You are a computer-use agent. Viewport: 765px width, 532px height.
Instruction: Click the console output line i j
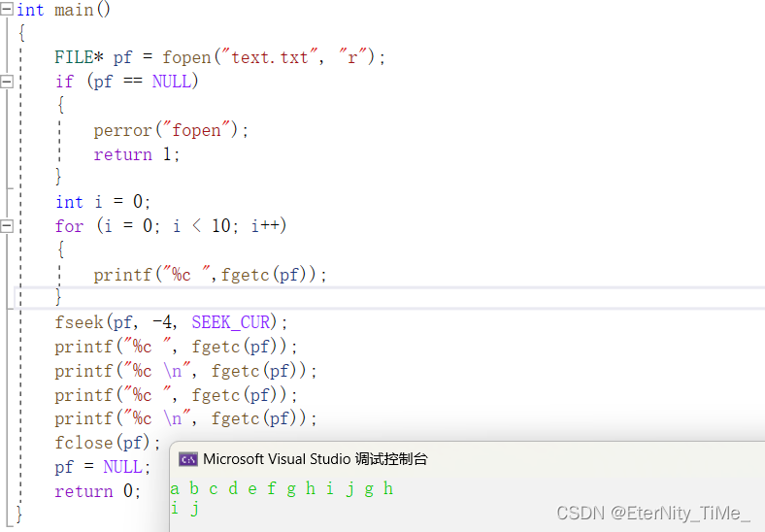184,509
